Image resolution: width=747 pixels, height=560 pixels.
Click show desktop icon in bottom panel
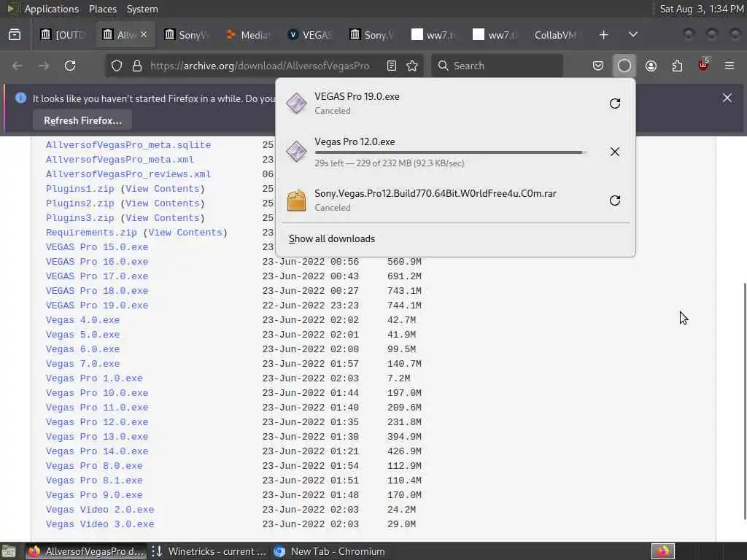coord(9,552)
